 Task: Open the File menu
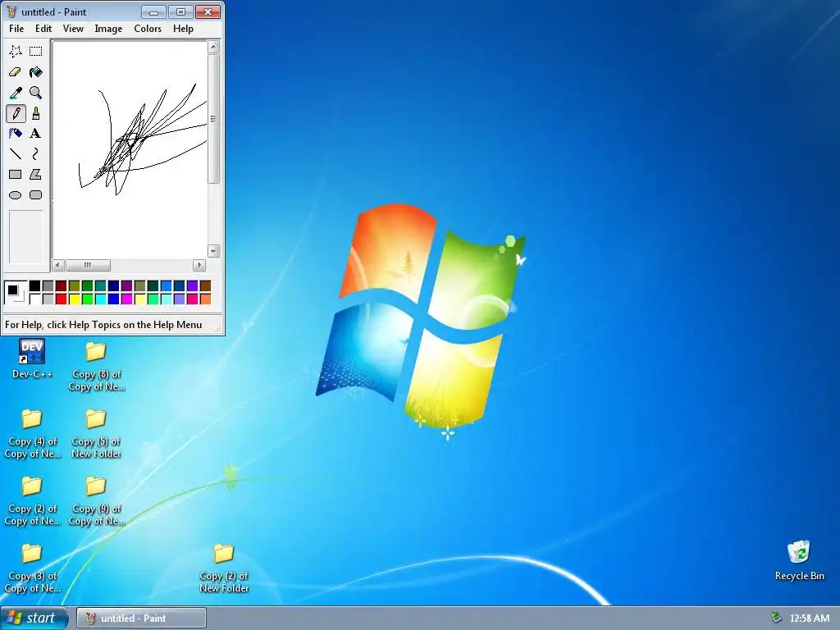[16, 29]
